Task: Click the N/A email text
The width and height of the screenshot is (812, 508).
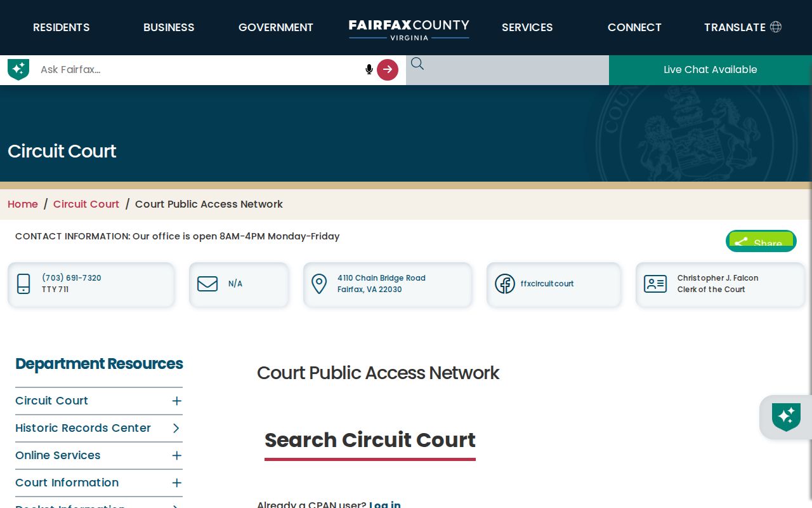Action: click(235, 284)
